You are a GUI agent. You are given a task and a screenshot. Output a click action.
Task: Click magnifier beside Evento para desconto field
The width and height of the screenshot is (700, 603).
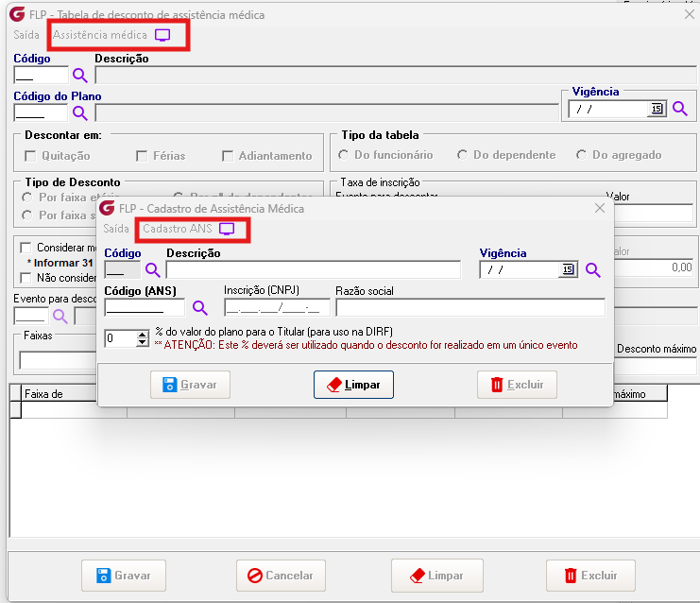(x=60, y=317)
